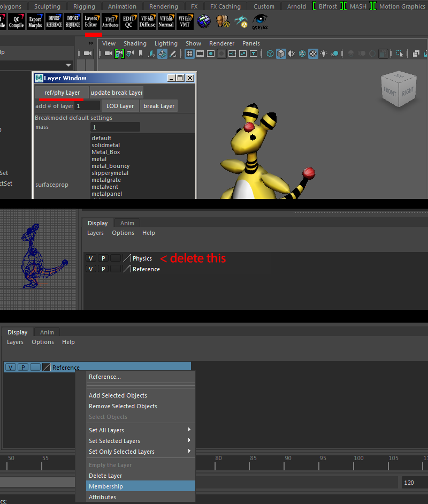Toggle the viewport shadows icon

[x=334, y=54]
